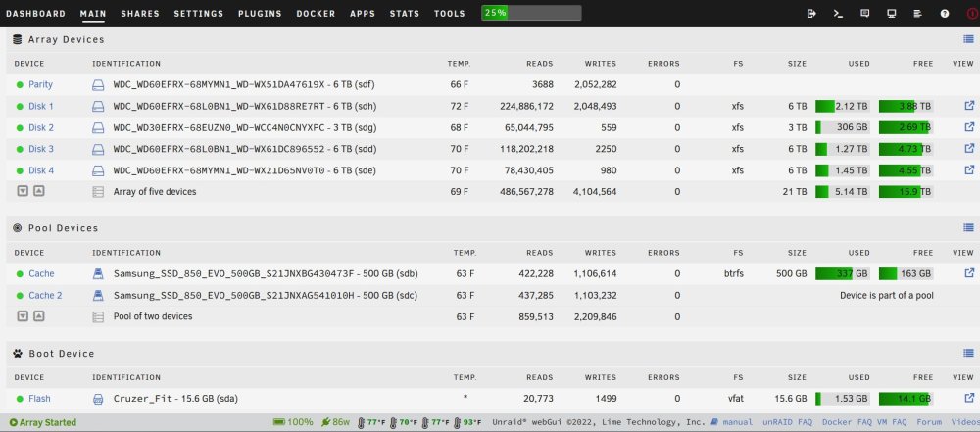Expand array with up arrow toggle
This screenshot has height=432, width=980.
coord(39,191)
